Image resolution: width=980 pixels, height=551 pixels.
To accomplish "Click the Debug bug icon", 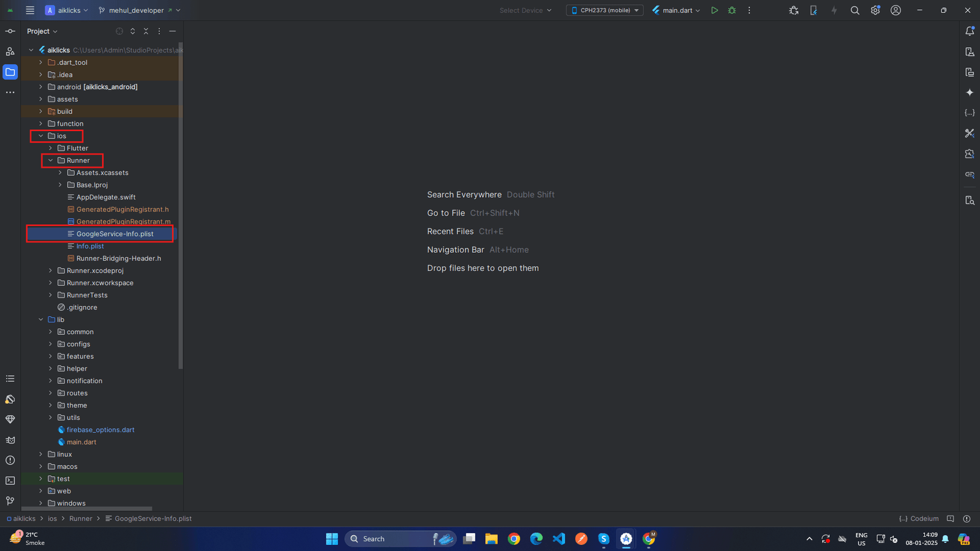I will pos(732,10).
